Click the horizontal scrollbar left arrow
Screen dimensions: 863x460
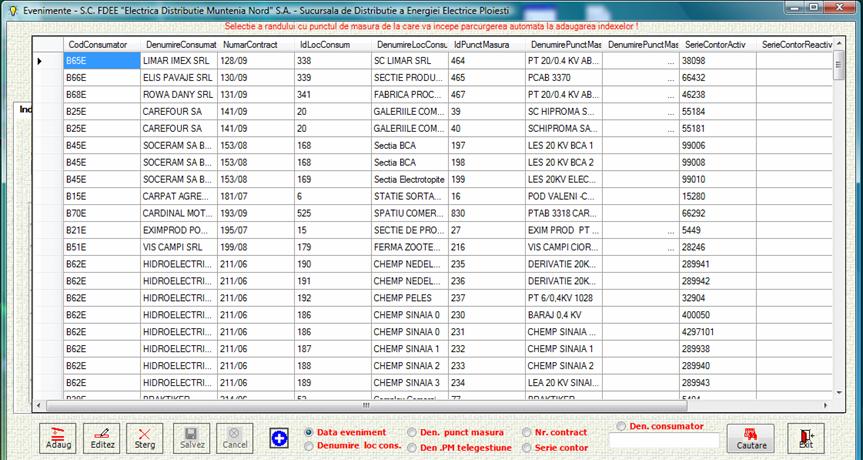tap(39, 406)
